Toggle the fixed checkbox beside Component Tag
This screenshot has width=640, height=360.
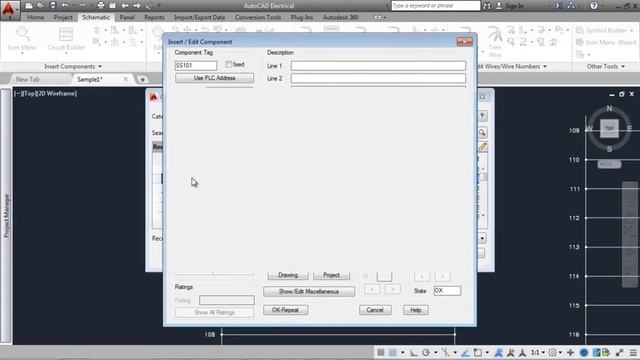click(x=229, y=64)
